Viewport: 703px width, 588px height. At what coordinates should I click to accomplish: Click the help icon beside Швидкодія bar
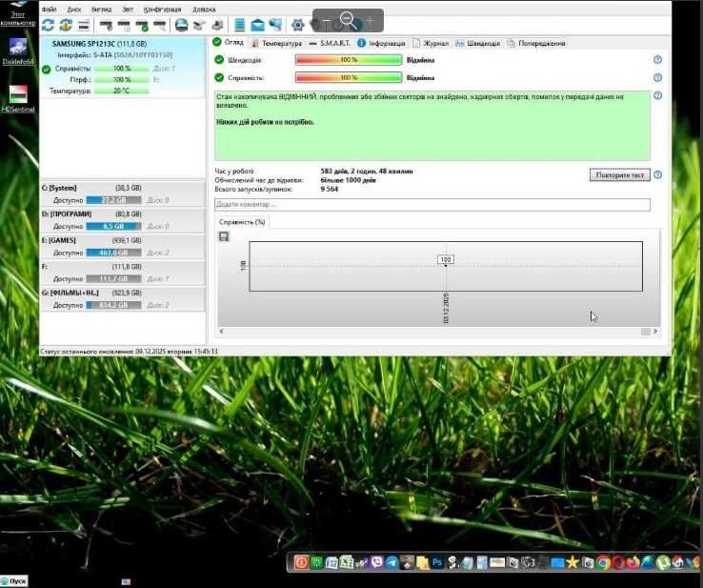pyautogui.click(x=657, y=60)
